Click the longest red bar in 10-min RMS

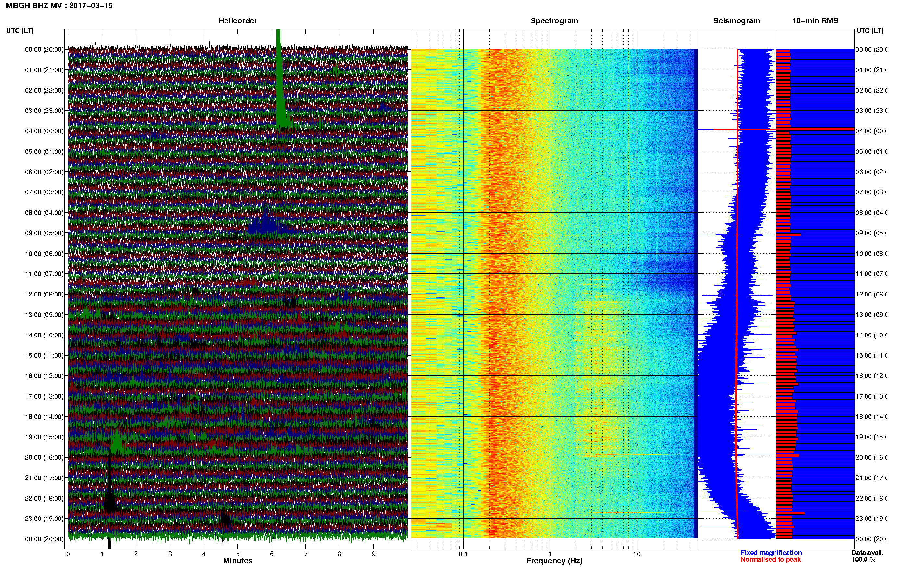click(815, 129)
